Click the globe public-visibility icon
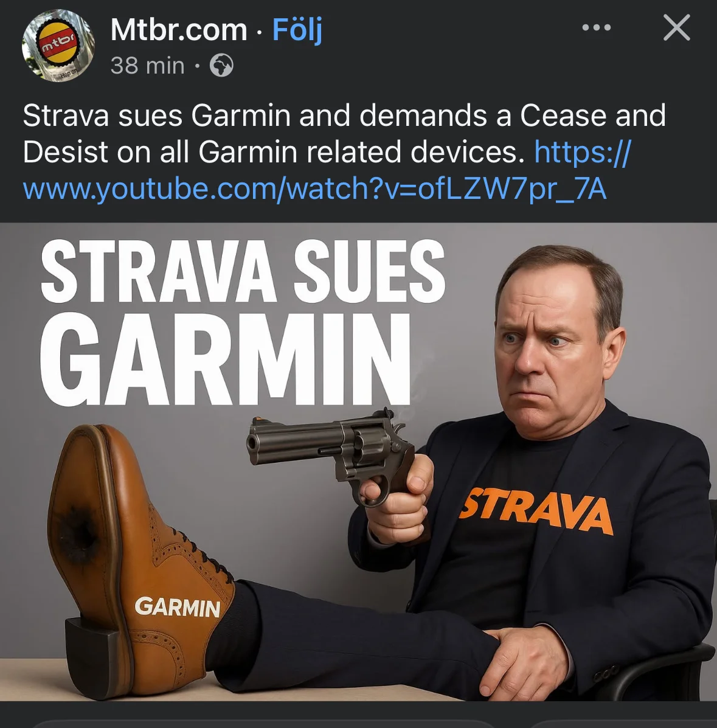 [x=221, y=66]
